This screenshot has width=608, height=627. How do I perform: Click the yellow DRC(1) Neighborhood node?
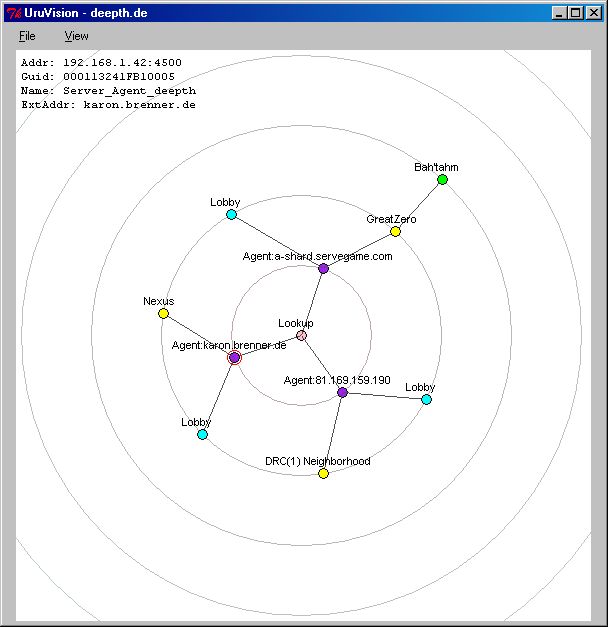pos(324,474)
